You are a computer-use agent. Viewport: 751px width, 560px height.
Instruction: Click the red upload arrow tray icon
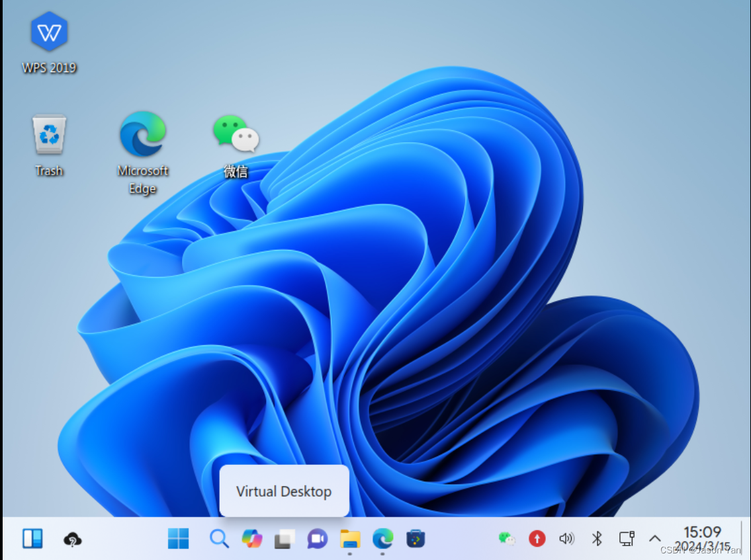tap(537, 539)
